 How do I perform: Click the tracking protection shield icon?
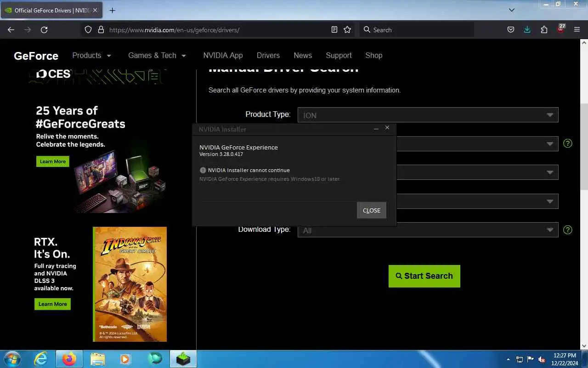pyautogui.click(x=88, y=29)
